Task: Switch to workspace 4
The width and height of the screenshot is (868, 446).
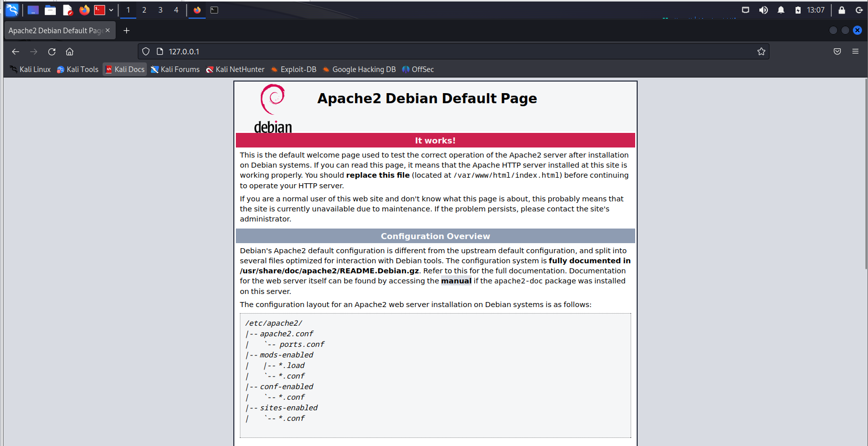Action: tap(176, 10)
